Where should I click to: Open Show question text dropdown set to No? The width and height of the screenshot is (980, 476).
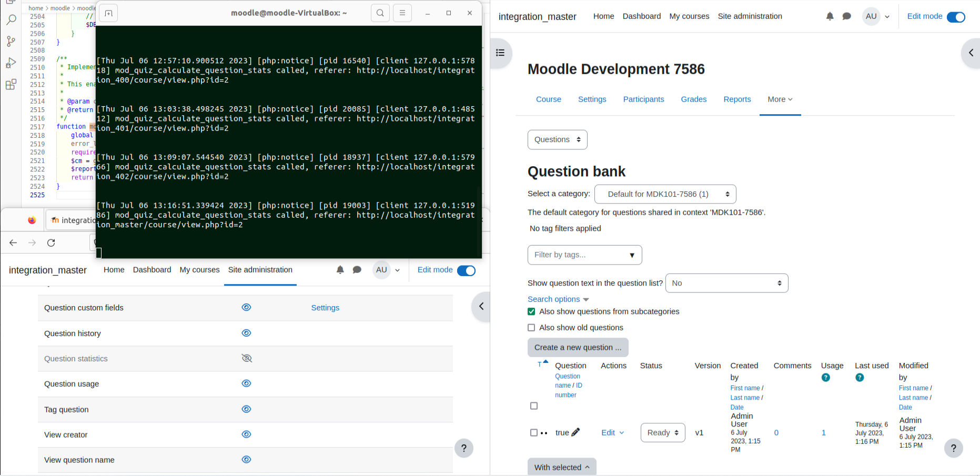(727, 283)
